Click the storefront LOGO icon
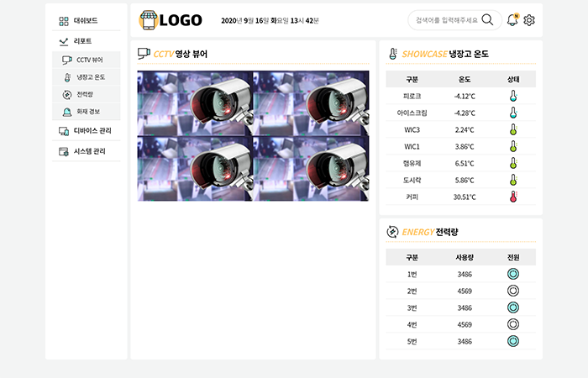 (x=148, y=20)
